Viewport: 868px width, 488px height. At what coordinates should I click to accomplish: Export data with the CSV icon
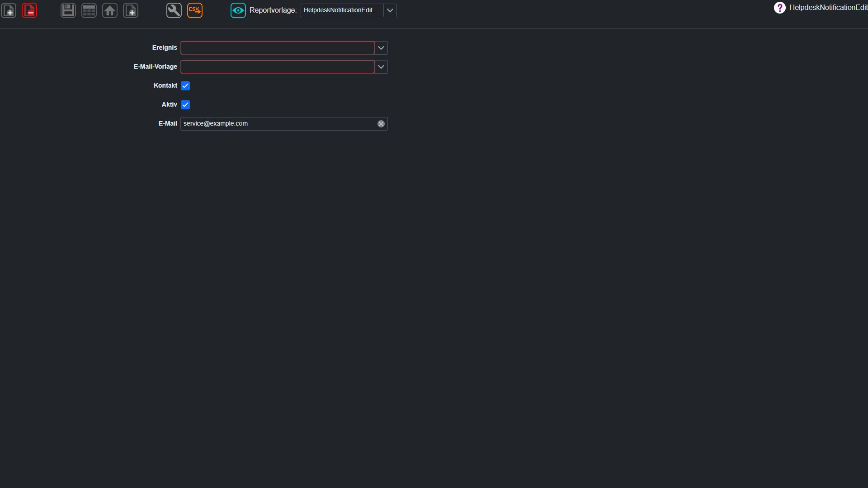(195, 10)
